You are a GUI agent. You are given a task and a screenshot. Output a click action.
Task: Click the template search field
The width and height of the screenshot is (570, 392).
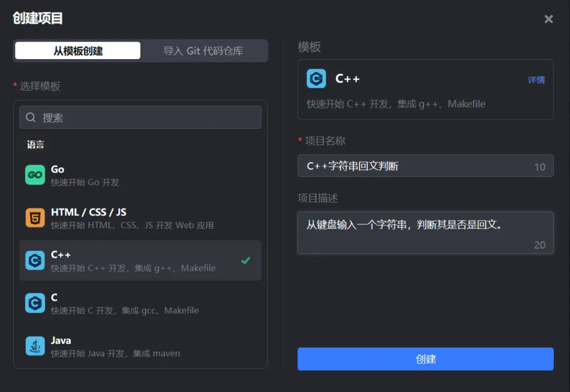point(148,118)
